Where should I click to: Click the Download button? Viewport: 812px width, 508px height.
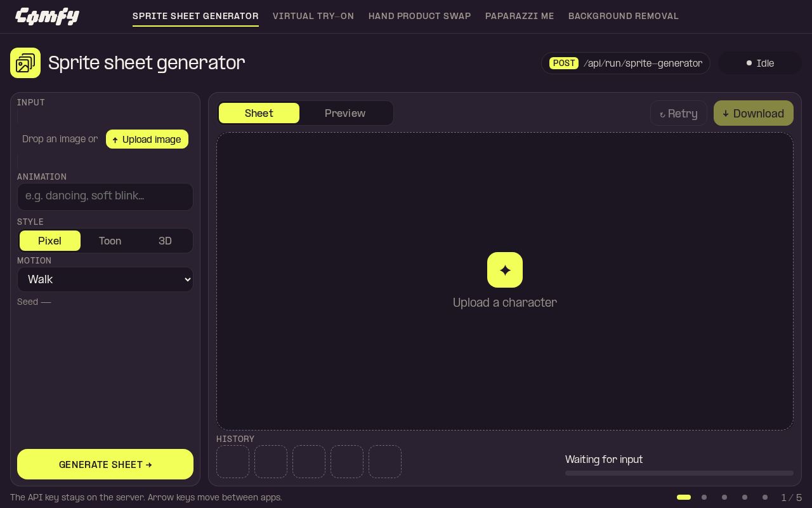pyautogui.click(x=754, y=113)
